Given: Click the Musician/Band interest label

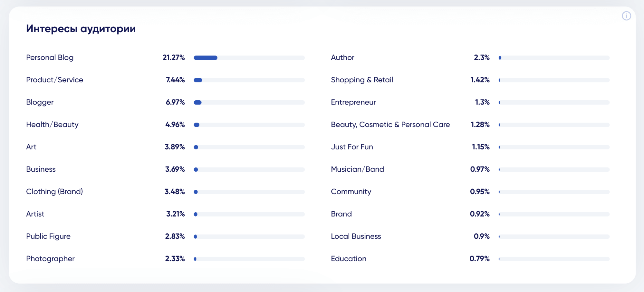Looking at the screenshot, I should [x=357, y=169].
